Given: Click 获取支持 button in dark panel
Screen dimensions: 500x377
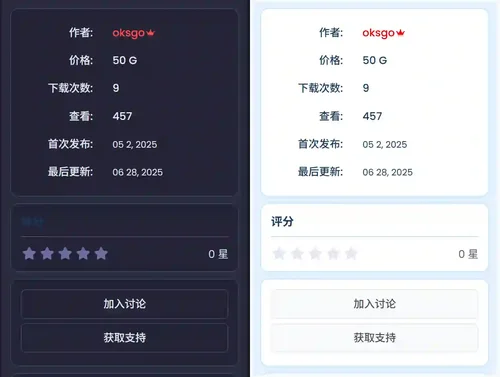Looking at the screenshot, I should 125,338.
